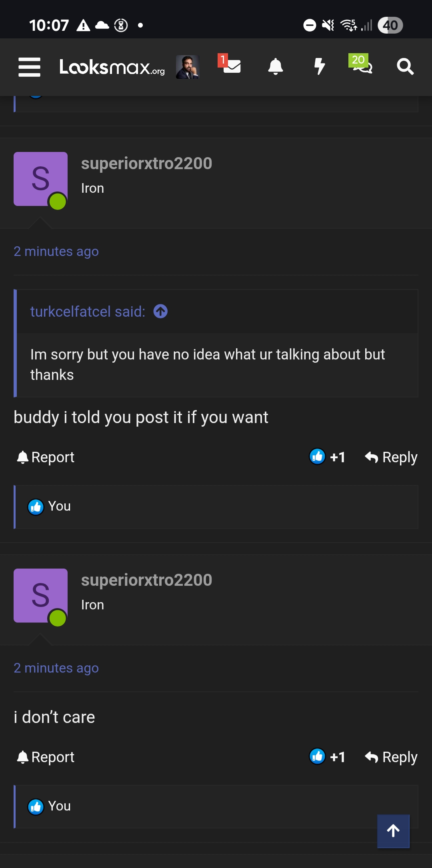Click the scroll-to-top arrow button

pyautogui.click(x=393, y=831)
